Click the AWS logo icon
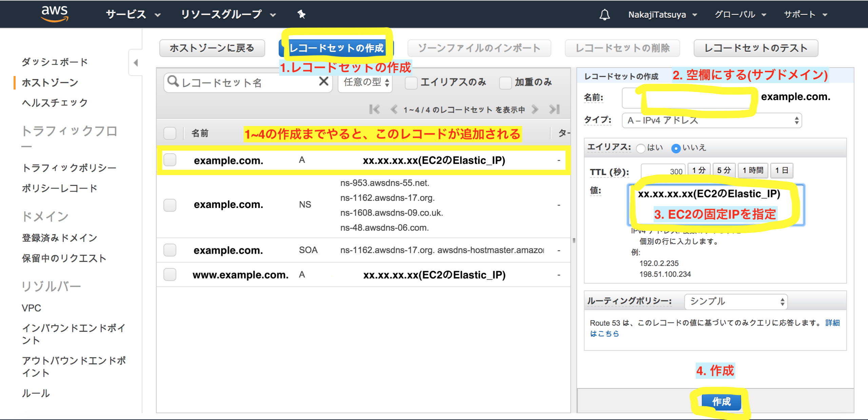This screenshot has width=868, height=420. tap(55, 14)
